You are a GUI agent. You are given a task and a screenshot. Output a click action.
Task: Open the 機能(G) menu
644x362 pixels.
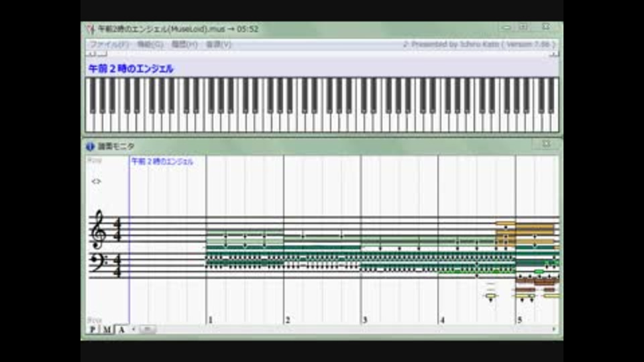tap(150, 44)
